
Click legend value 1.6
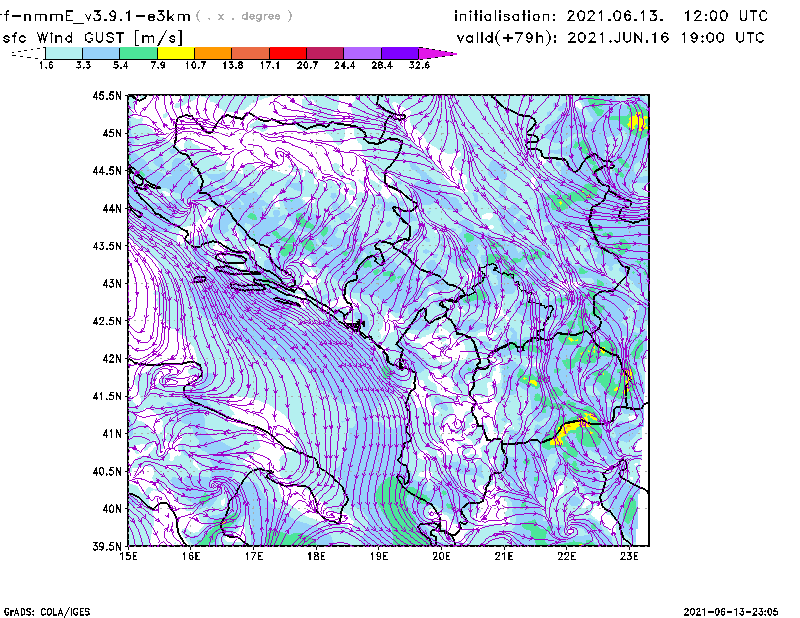coord(46,65)
